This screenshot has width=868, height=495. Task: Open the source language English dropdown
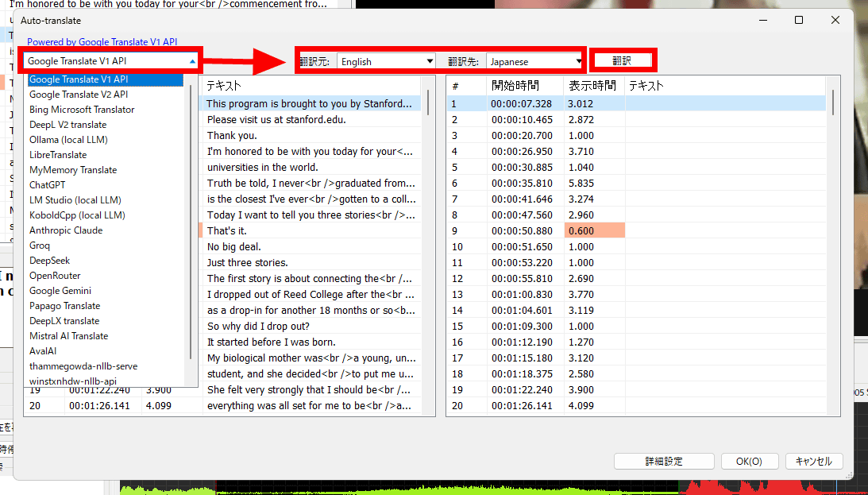386,61
